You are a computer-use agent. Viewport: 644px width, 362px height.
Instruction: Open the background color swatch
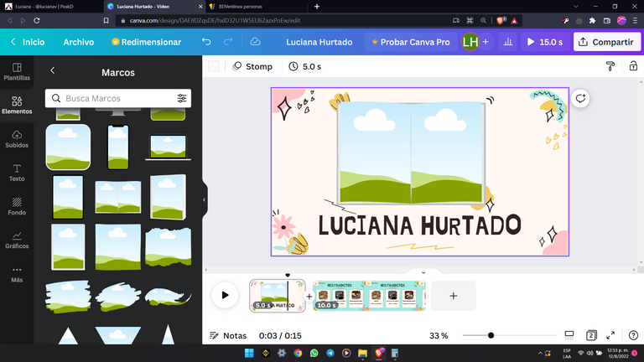click(214, 66)
